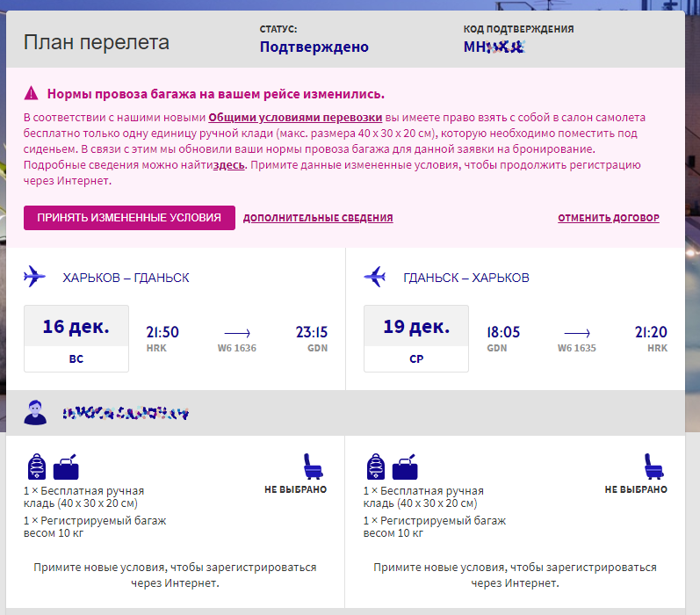The image size is (700, 615).
Task: Click the seat icon for outbound flight
Action: [312, 466]
